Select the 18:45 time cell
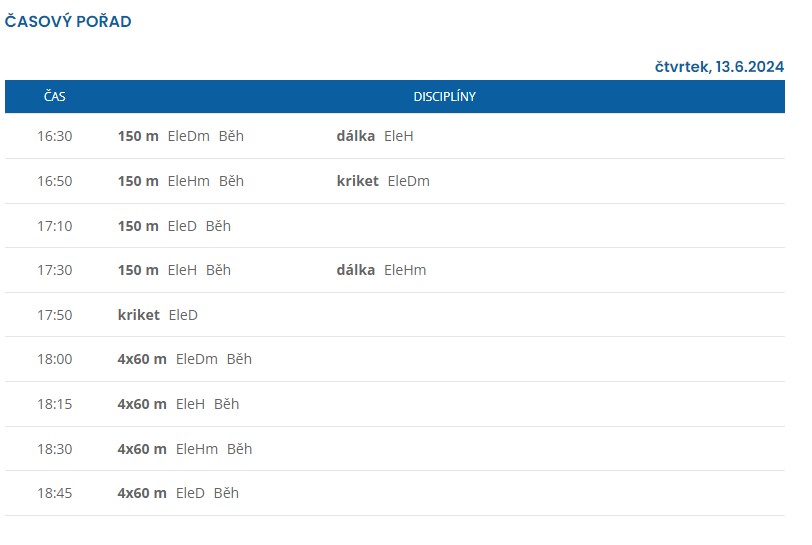 click(55, 493)
